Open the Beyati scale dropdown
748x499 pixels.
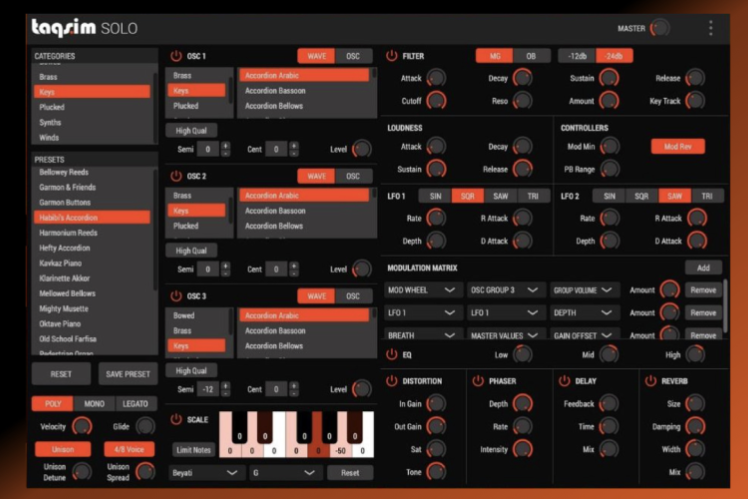click(206, 473)
